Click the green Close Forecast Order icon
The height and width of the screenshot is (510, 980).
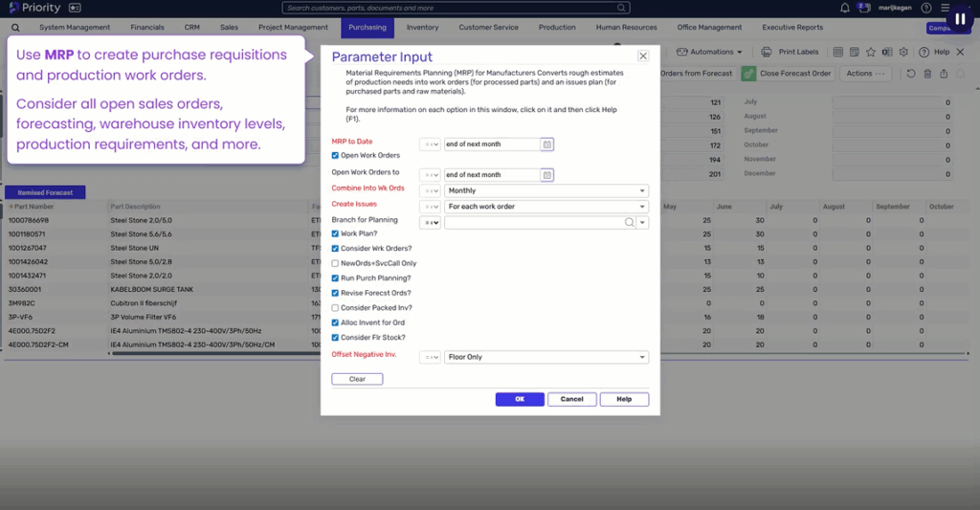tap(748, 74)
